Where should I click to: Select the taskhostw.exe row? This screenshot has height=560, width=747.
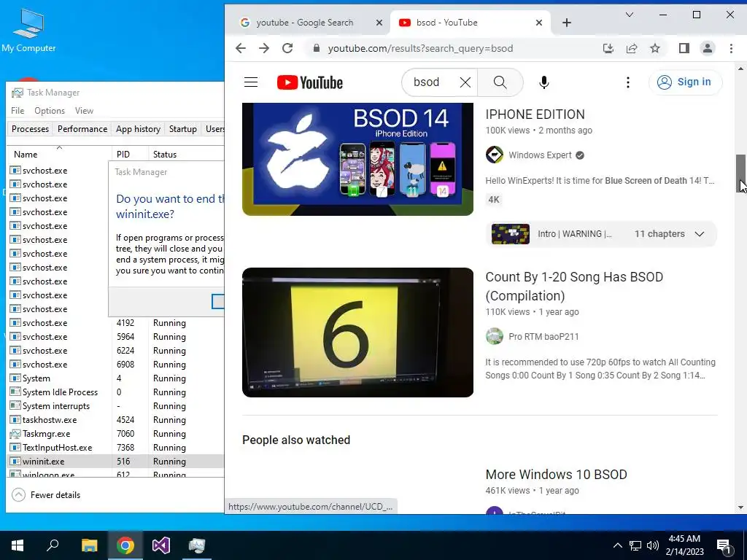coord(116,419)
